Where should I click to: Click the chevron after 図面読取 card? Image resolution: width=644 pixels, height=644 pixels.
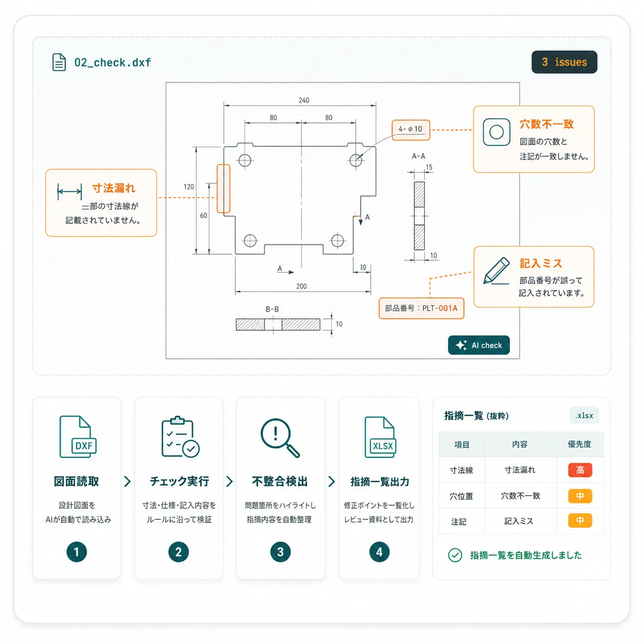point(127,481)
